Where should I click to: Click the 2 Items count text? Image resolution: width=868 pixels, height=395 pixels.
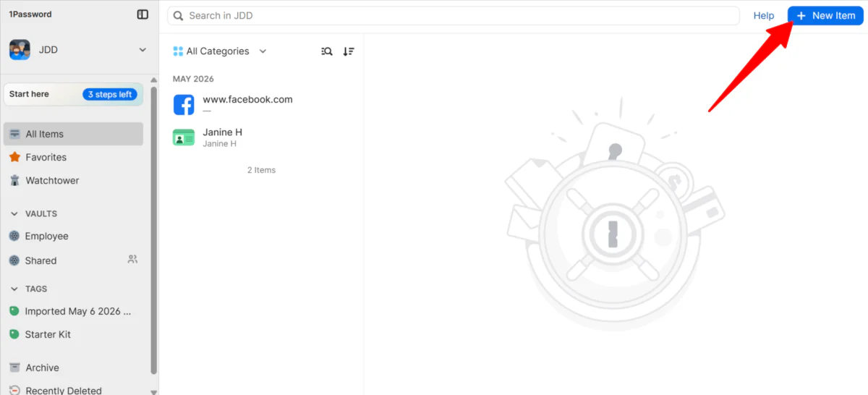click(261, 170)
